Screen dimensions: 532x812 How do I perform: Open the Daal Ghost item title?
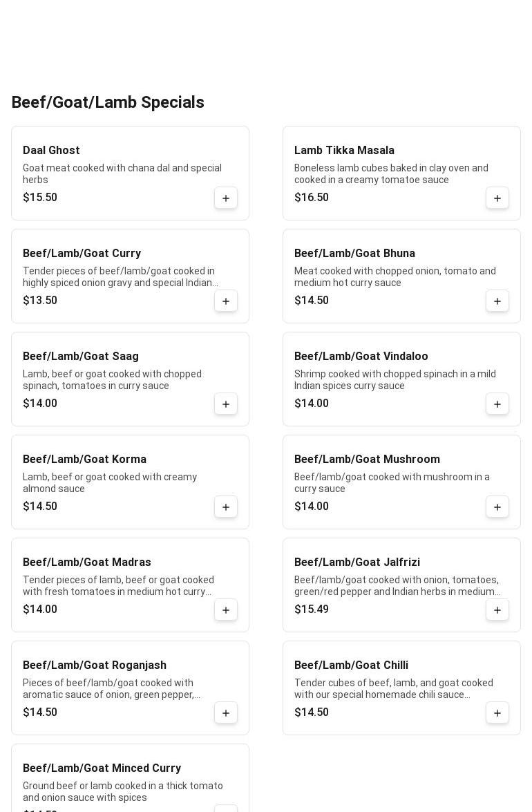point(51,151)
